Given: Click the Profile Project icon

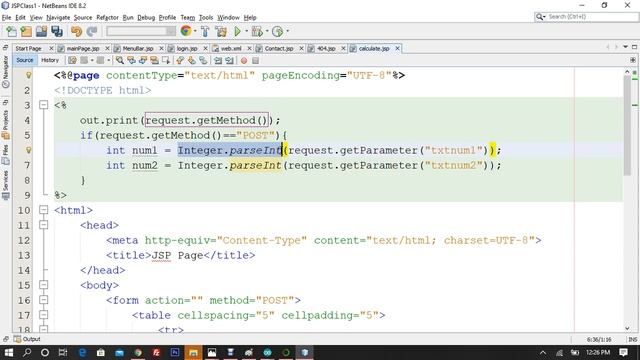Looking at the screenshot, I should pyautogui.click(x=278, y=31).
